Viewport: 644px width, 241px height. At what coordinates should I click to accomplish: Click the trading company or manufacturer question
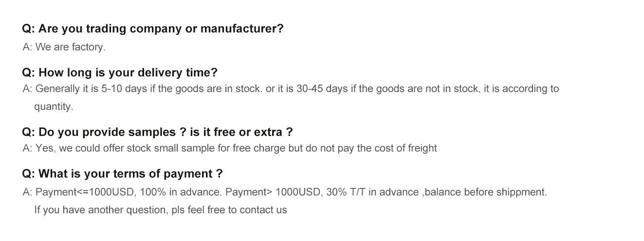click(x=152, y=29)
